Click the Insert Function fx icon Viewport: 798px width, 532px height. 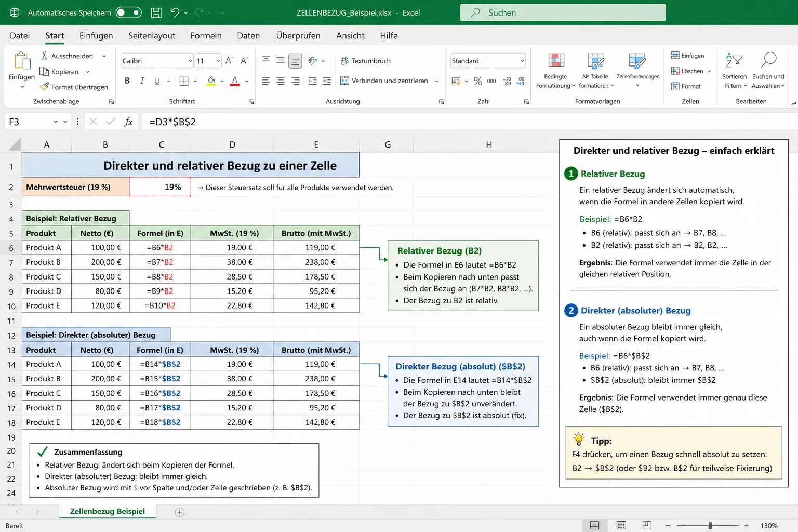pos(128,122)
